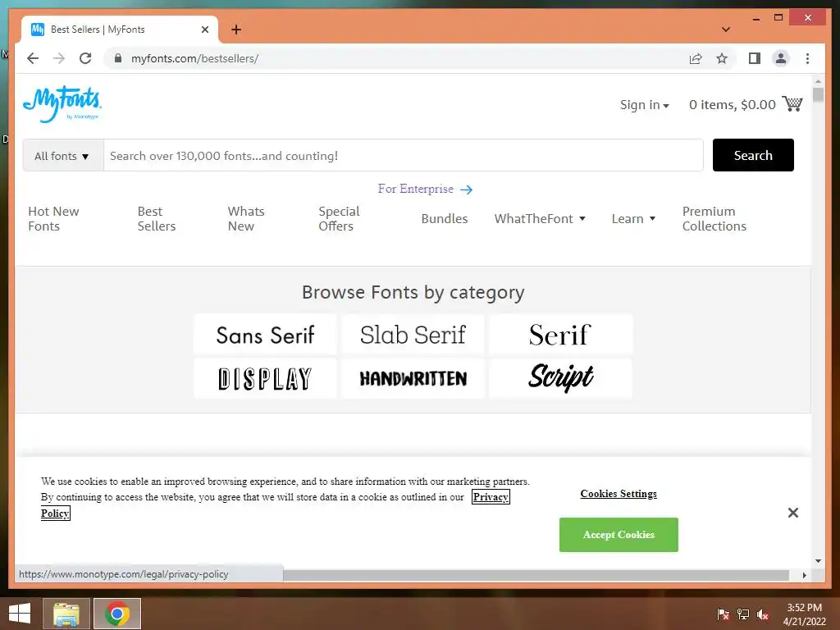Viewport: 840px width, 630px height.
Task: Dismiss the cookie banner with X
Action: coord(793,513)
